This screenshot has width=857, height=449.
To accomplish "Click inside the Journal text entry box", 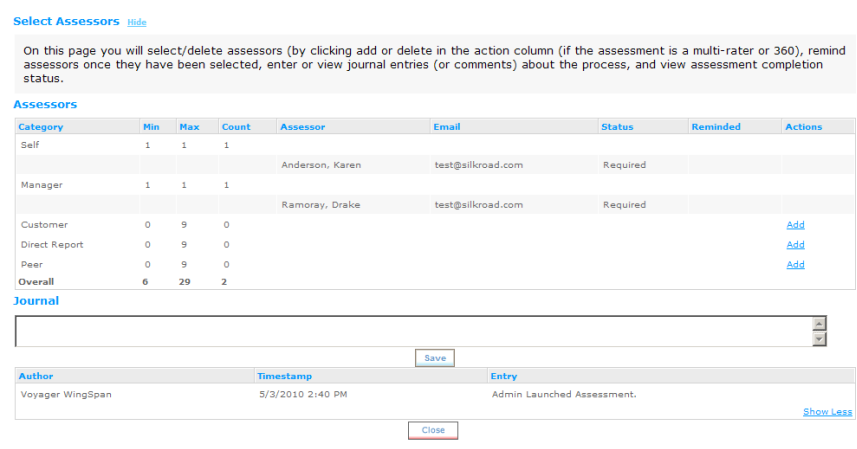I will tap(413, 331).
